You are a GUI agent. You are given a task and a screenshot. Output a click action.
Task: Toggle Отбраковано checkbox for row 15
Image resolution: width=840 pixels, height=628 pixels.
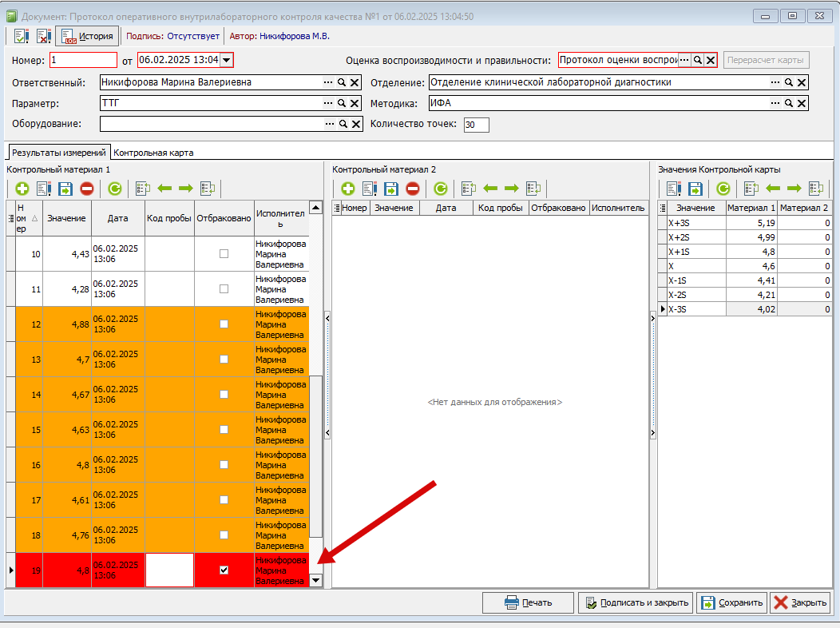point(224,430)
